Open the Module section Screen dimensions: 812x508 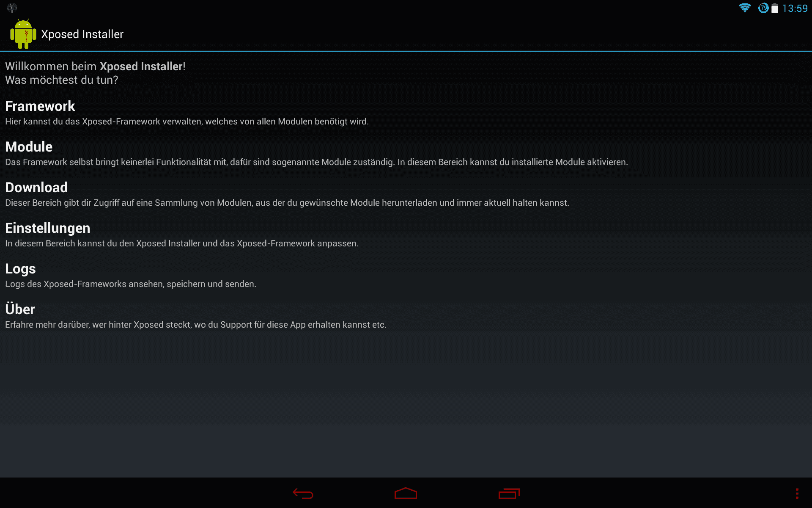[406, 154]
